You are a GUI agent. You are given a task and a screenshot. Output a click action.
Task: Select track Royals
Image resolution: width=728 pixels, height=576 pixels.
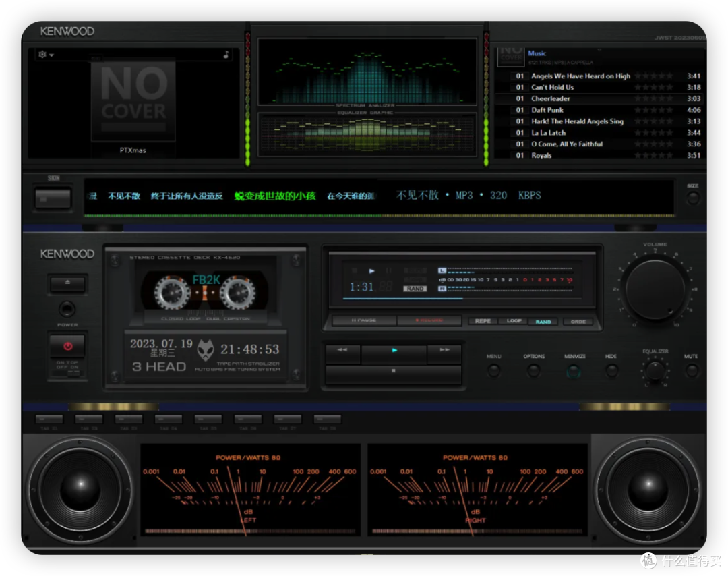click(600, 155)
